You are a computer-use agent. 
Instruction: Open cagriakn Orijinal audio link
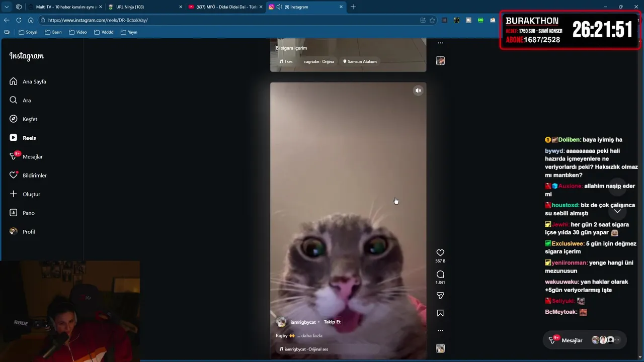tap(319, 61)
